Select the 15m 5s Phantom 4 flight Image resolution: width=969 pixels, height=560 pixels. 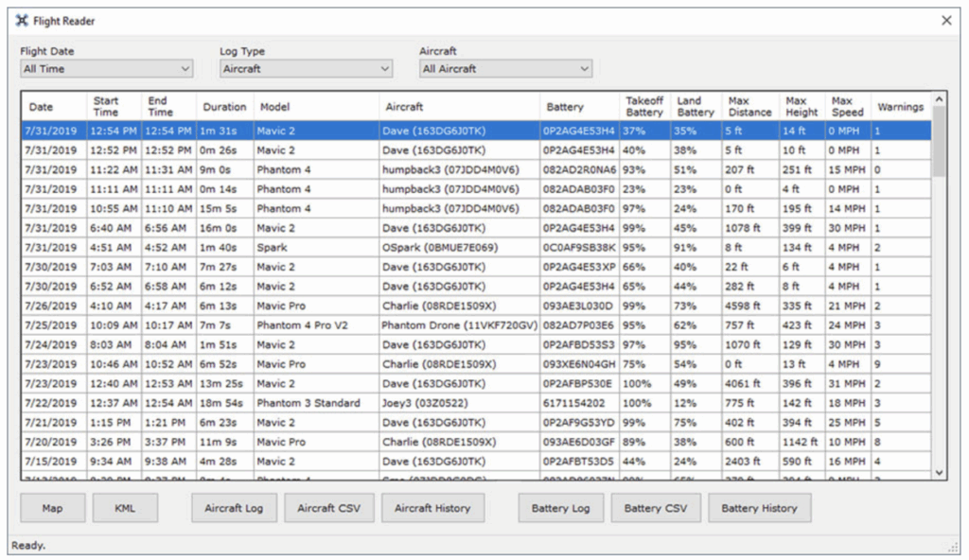477,208
